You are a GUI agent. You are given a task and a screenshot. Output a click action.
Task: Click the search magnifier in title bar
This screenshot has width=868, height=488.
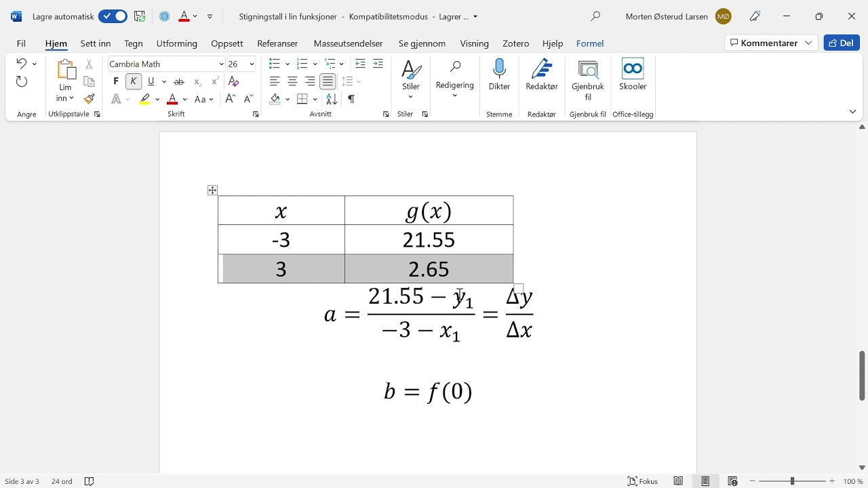point(595,16)
